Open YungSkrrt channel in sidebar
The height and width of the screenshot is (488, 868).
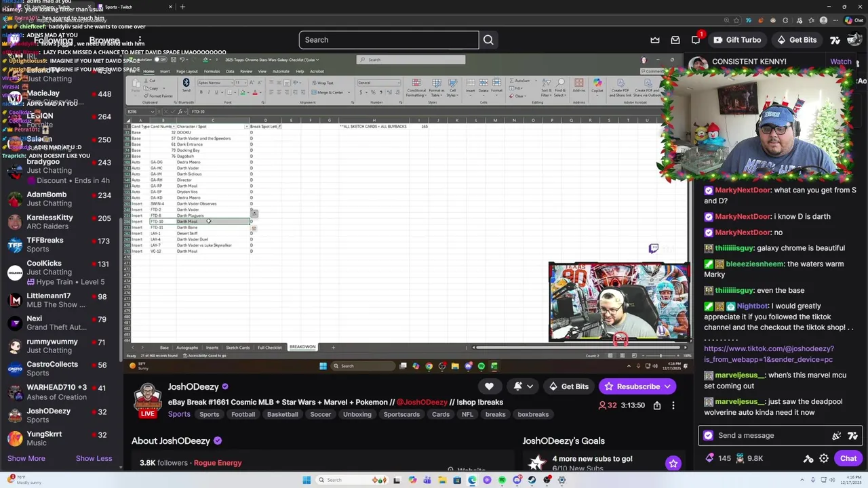pos(61,439)
